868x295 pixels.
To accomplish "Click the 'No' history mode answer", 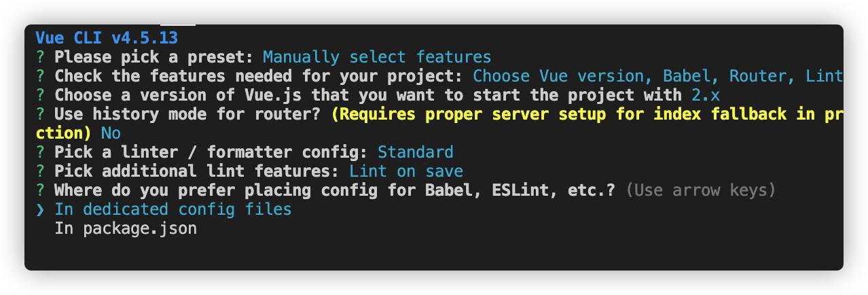I will pyautogui.click(x=110, y=133).
